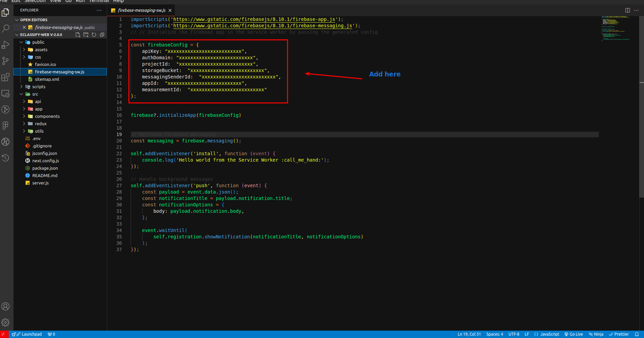
Task: Split the editor to the right
Action: pyautogui.click(x=627, y=10)
